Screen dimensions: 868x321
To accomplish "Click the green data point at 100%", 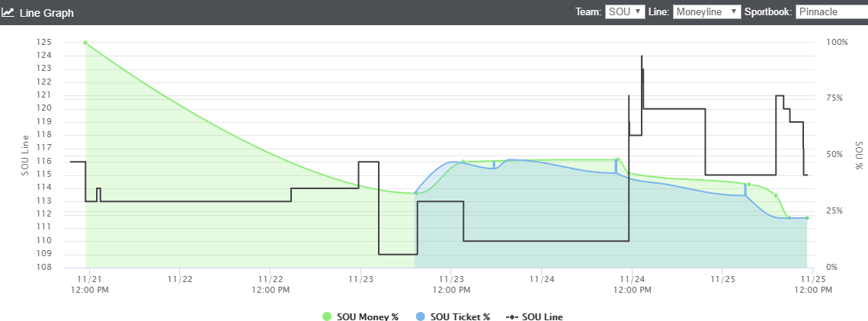I will point(85,43).
